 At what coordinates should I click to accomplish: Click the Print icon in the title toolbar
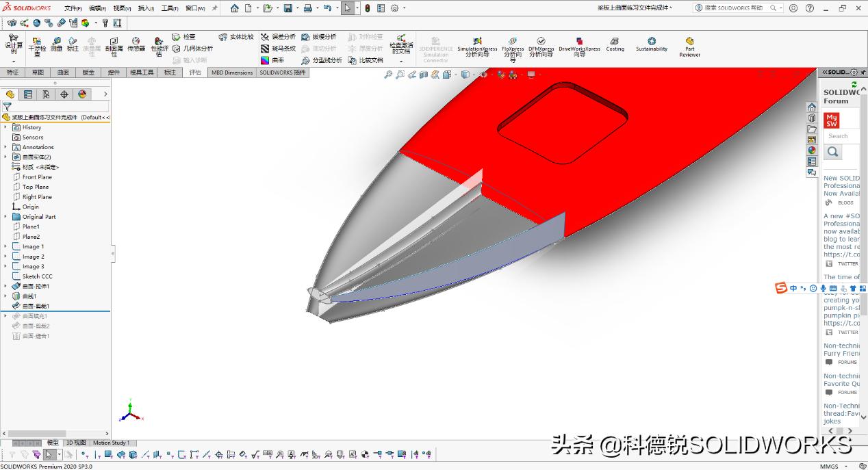coord(307,8)
